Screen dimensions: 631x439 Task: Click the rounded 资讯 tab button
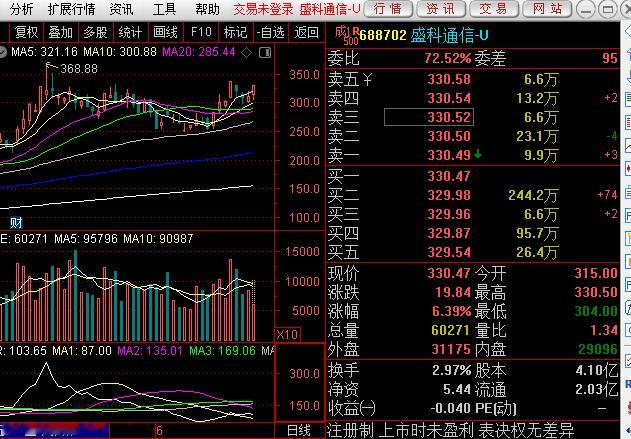[441, 9]
